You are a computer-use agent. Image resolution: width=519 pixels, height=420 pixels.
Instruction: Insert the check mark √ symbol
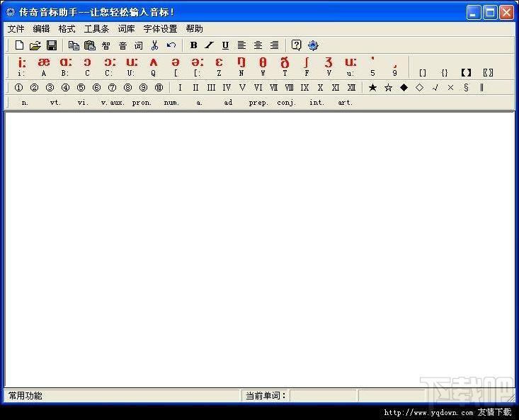tap(435, 88)
